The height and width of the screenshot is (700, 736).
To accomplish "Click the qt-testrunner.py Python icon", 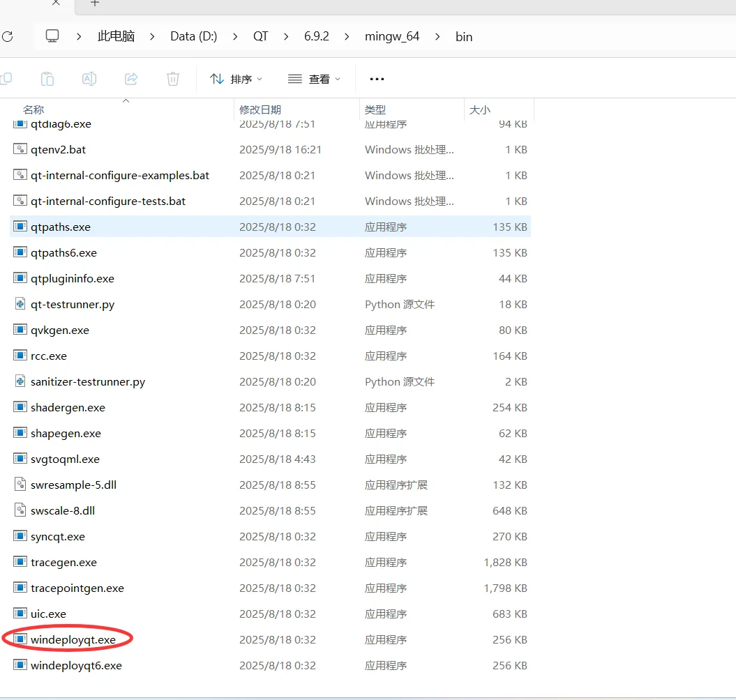I will point(20,304).
